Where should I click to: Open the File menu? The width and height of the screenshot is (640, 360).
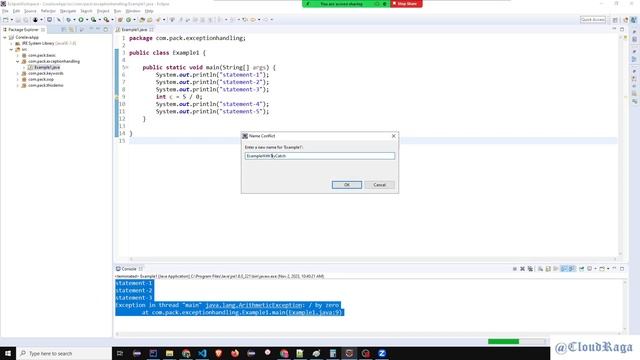(5, 11)
